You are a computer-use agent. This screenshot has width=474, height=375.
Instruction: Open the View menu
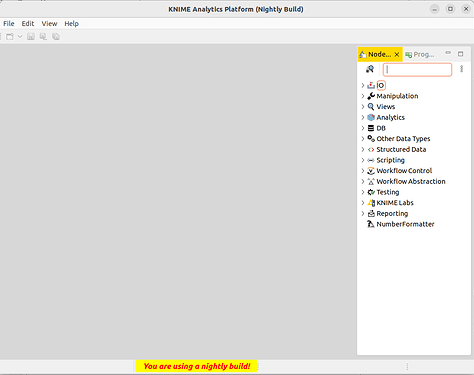tap(49, 24)
